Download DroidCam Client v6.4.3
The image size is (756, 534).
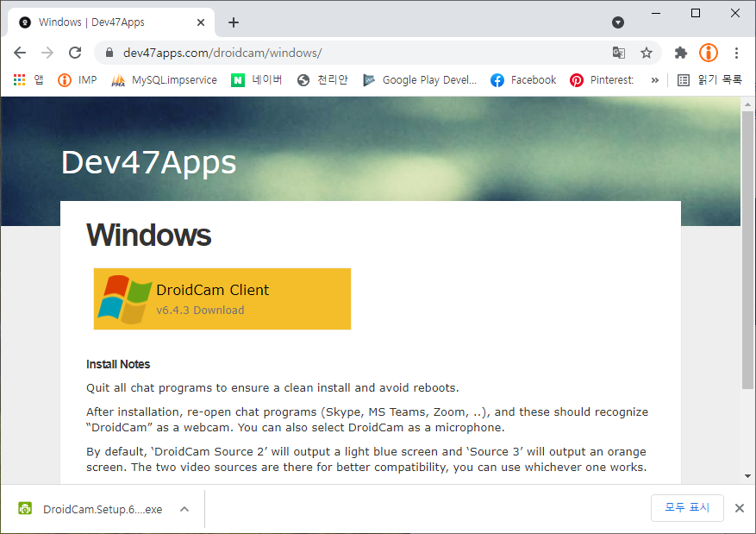[x=222, y=298]
